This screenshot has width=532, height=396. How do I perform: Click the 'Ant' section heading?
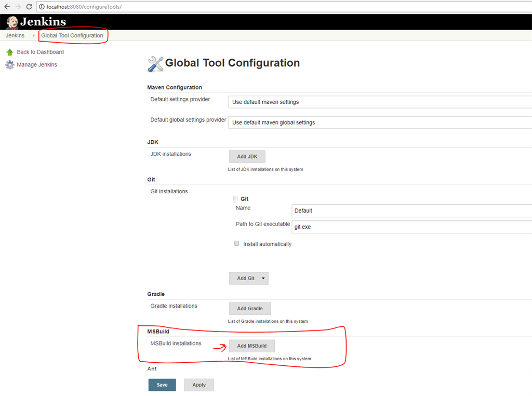tap(152, 369)
